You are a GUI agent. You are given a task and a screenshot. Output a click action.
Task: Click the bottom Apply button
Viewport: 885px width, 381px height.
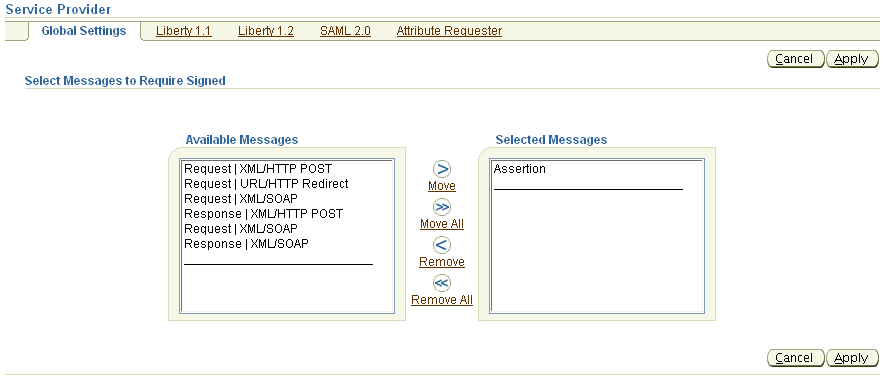852,358
